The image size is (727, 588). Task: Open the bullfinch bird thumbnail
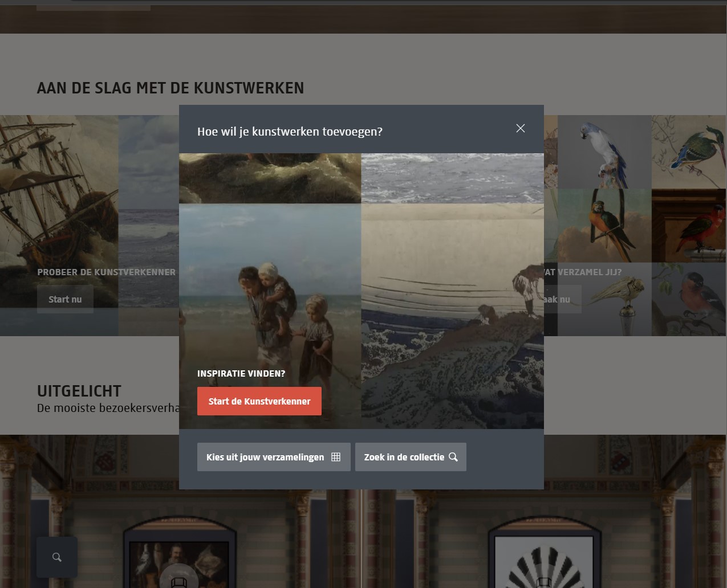[689, 299]
